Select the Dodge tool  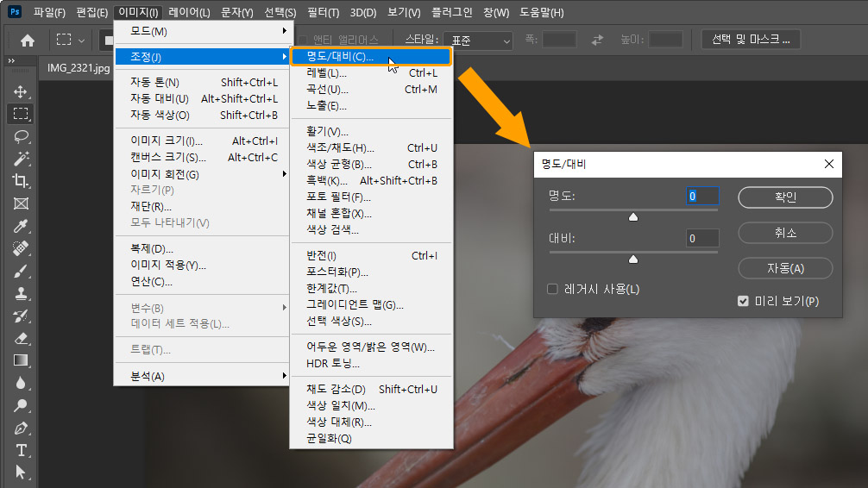coord(21,405)
